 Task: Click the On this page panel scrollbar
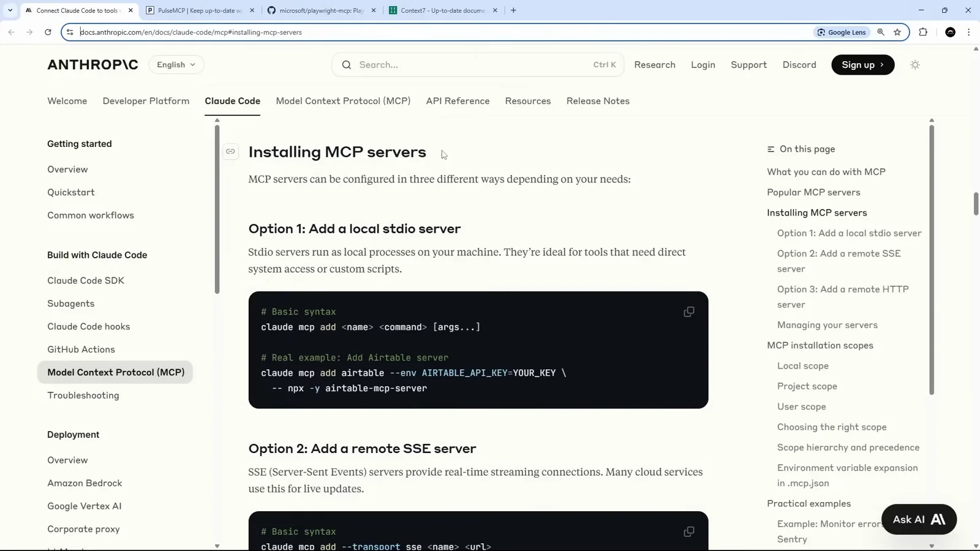pyautogui.click(x=932, y=260)
